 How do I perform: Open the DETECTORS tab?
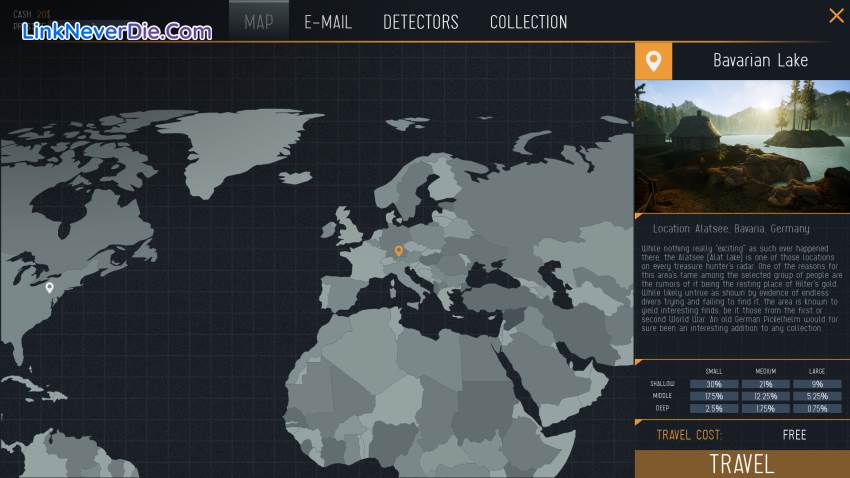pos(421,21)
